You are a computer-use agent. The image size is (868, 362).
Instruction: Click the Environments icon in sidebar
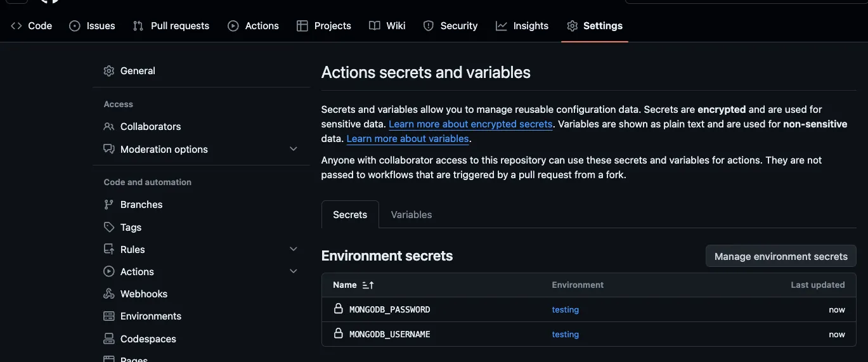pos(108,316)
